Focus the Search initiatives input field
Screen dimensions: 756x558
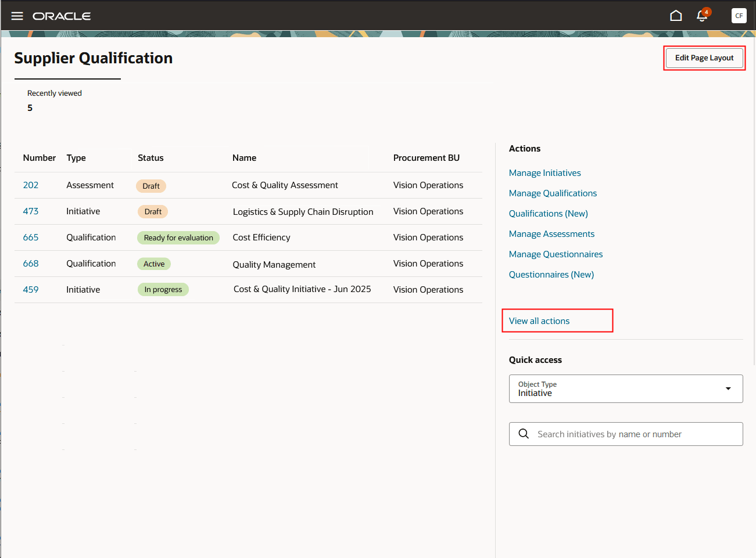pyautogui.click(x=626, y=434)
